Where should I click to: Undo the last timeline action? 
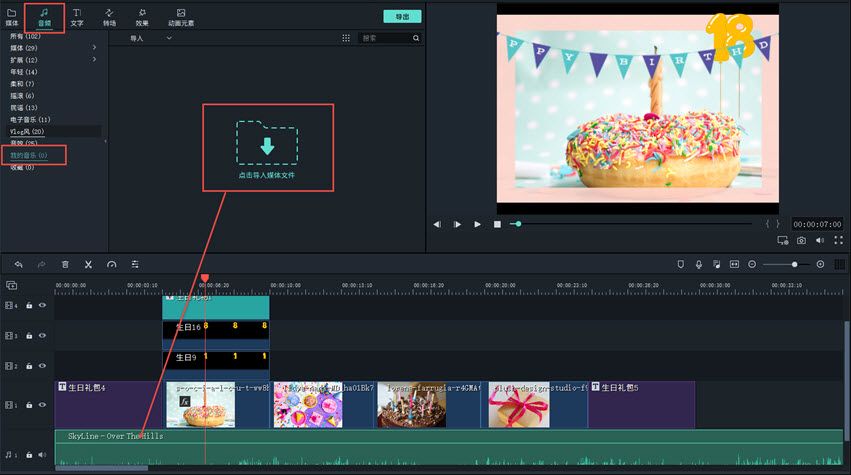(18, 264)
